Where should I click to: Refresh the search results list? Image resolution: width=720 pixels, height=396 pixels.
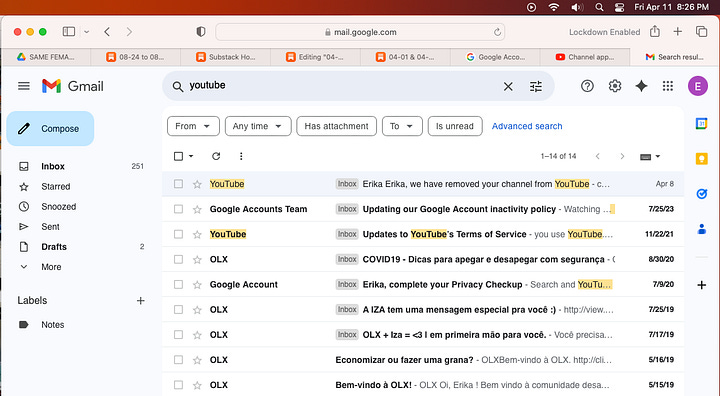216,156
